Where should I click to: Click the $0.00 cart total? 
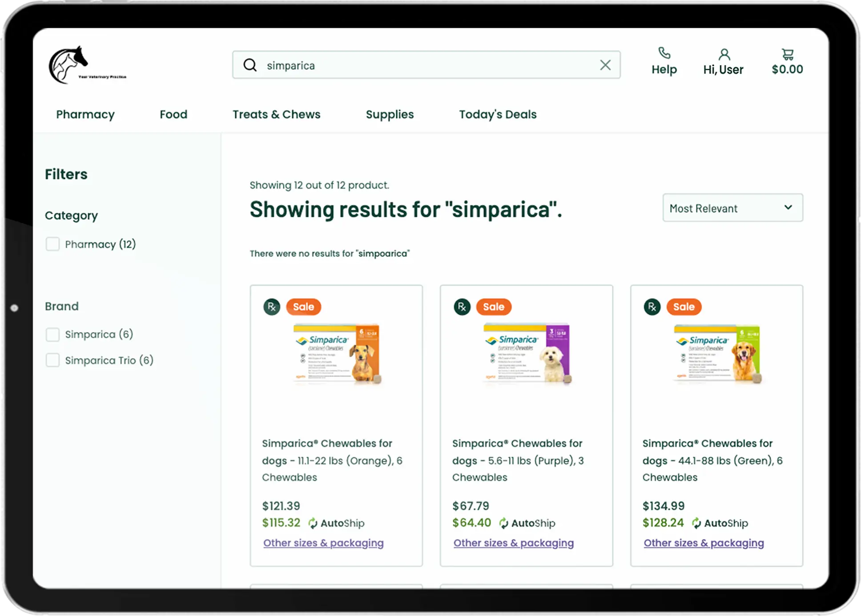(787, 69)
